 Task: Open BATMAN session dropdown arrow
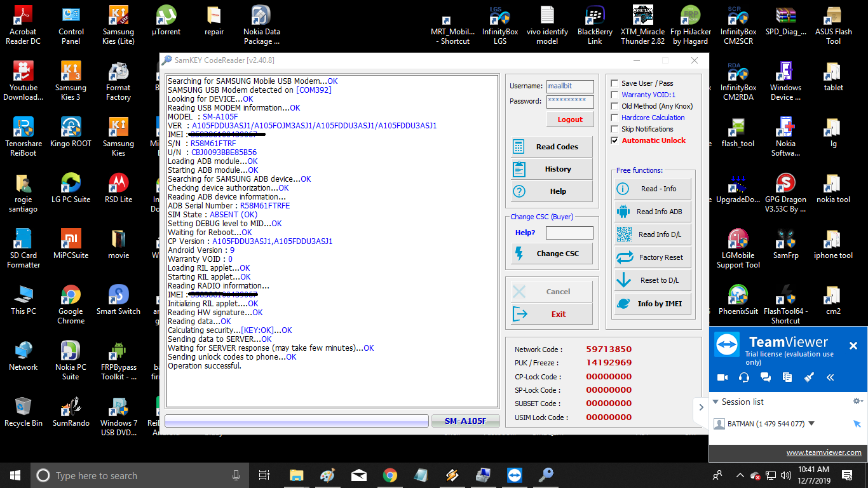811,424
